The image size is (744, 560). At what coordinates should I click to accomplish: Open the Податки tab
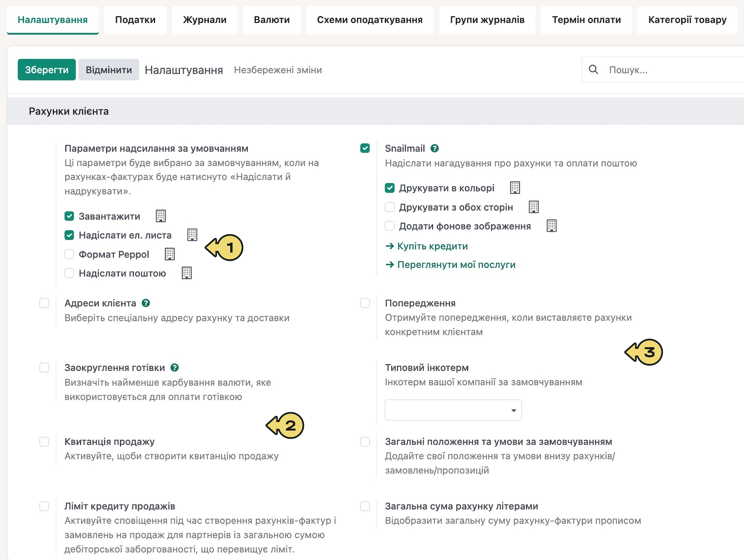[135, 20]
